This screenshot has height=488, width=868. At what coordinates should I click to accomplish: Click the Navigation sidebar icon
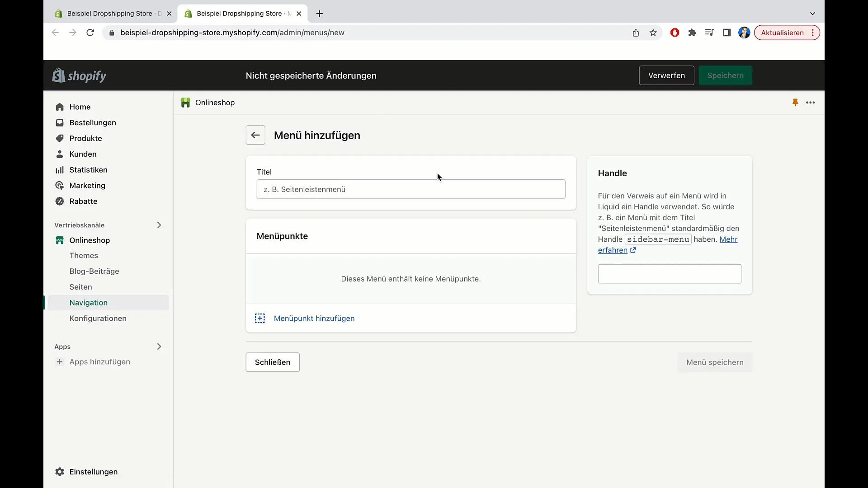coord(88,302)
